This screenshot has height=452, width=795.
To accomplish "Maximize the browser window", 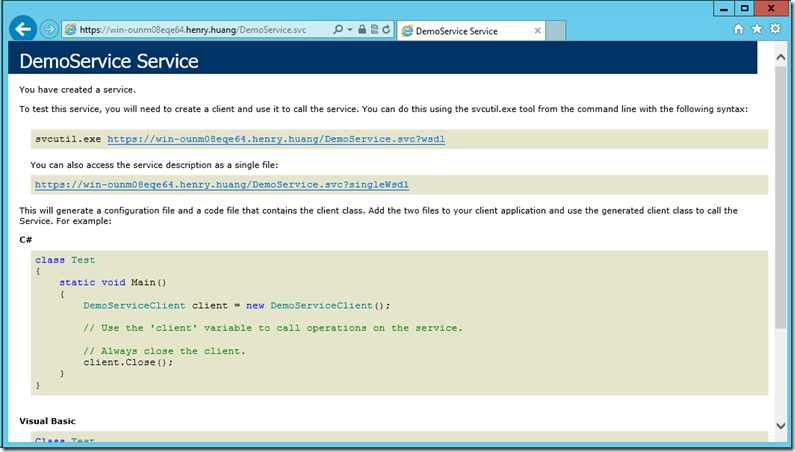I will click(x=744, y=9).
